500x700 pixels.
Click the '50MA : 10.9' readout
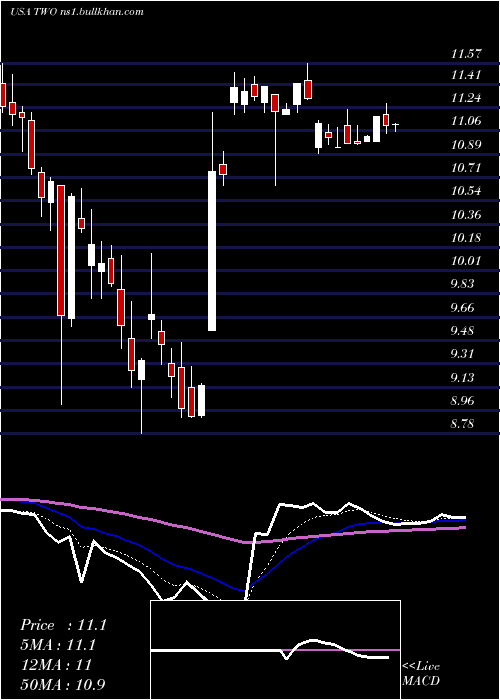coord(63,684)
